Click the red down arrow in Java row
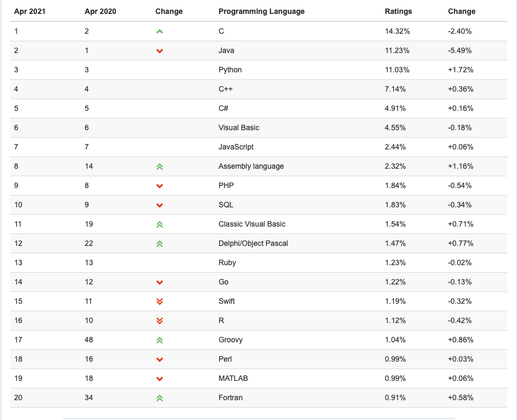The image size is (517, 420). click(x=160, y=51)
